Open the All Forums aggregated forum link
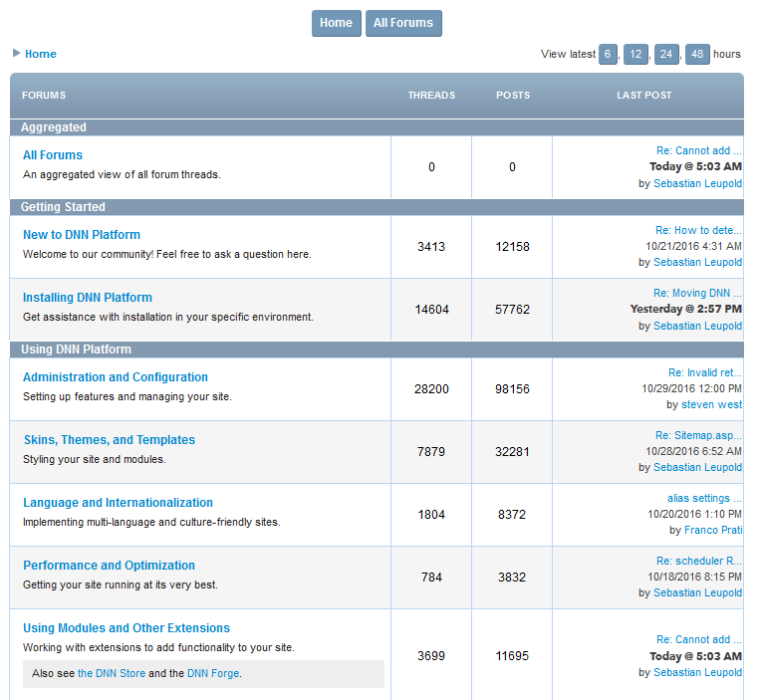The image size is (758, 700). [53, 155]
